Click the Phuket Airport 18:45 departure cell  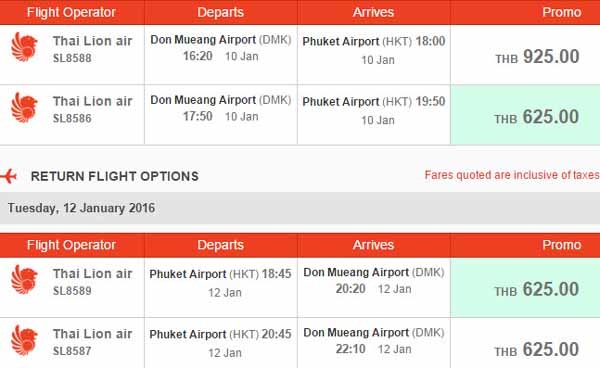coord(221,288)
